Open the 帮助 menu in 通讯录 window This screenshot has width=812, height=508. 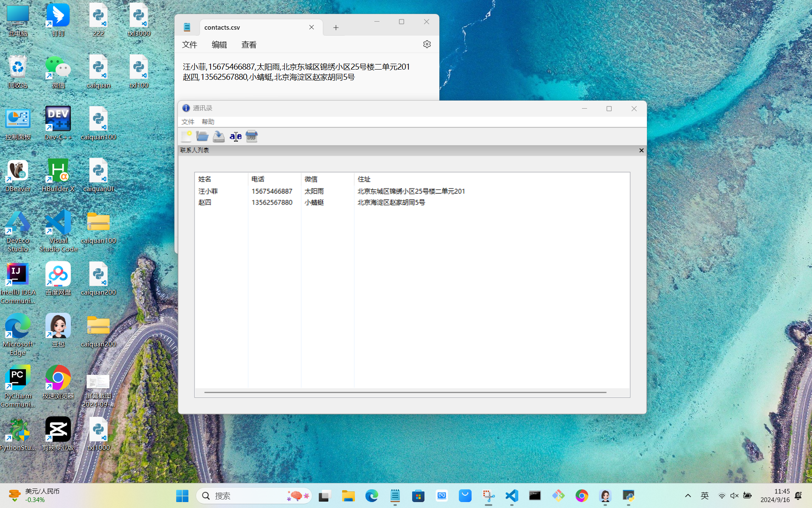point(208,122)
